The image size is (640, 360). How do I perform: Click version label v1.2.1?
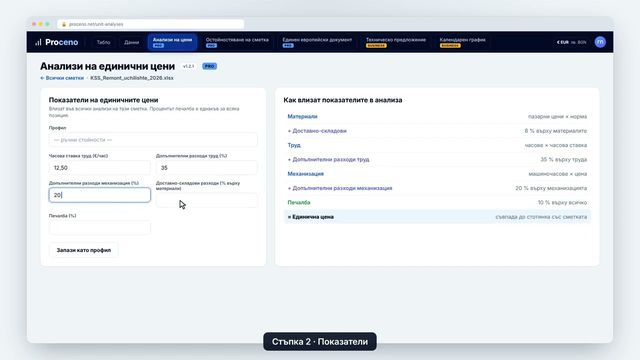[x=188, y=66]
